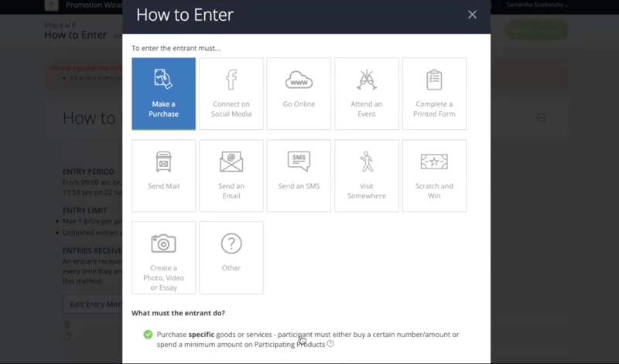Viewport: 619px width, 364px height.
Task: Pick the Attend an Event tile
Action: (x=366, y=94)
